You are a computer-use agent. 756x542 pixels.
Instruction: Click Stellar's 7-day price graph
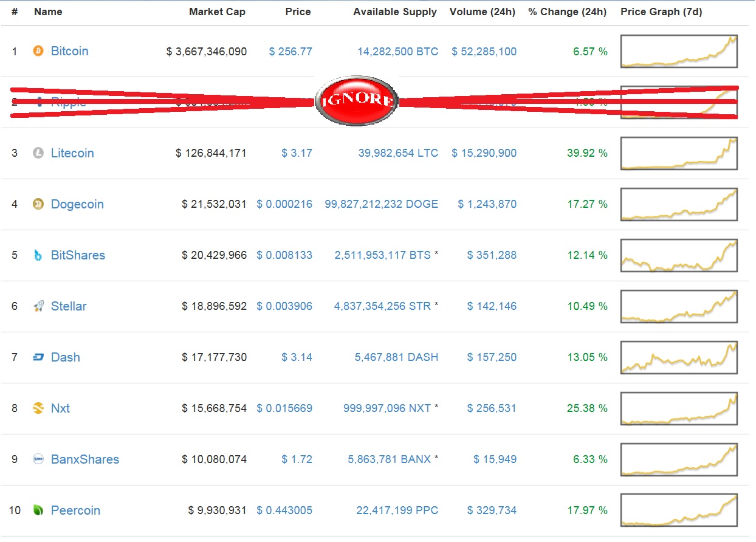678,306
